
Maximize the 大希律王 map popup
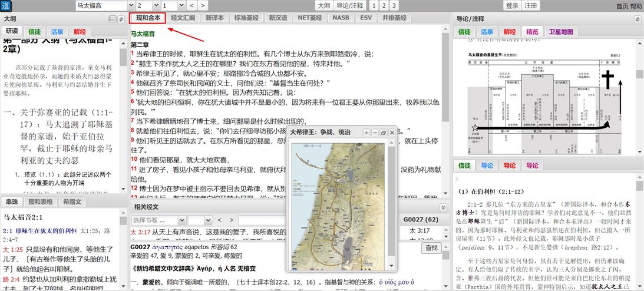tap(384, 133)
